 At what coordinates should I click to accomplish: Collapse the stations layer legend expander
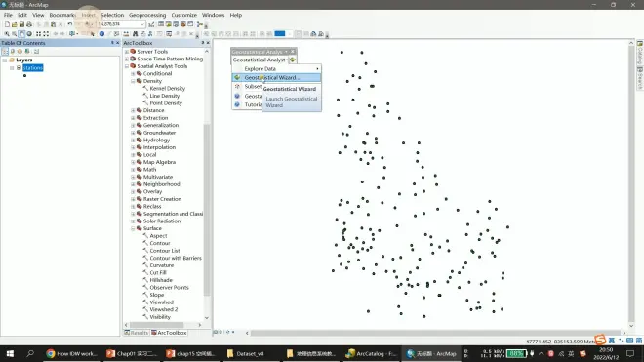[x=12, y=67]
